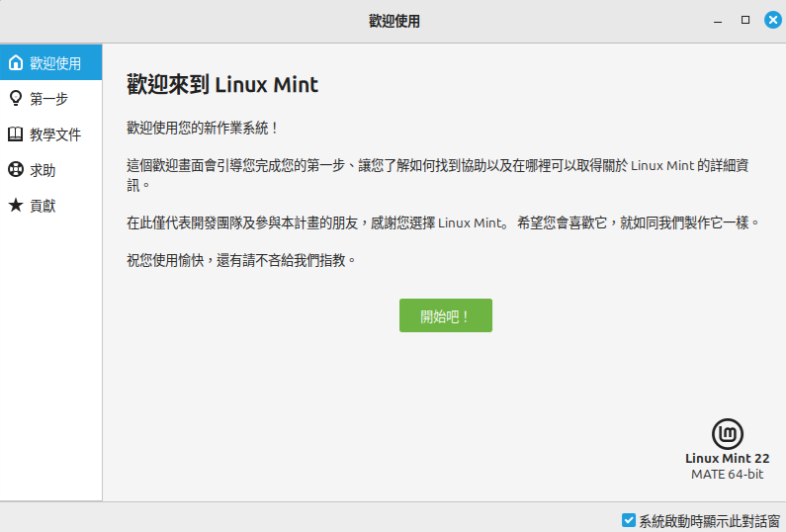Click the open book icon for 教學文件
The width and height of the screenshot is (786, 532).
tap(15, 134)
